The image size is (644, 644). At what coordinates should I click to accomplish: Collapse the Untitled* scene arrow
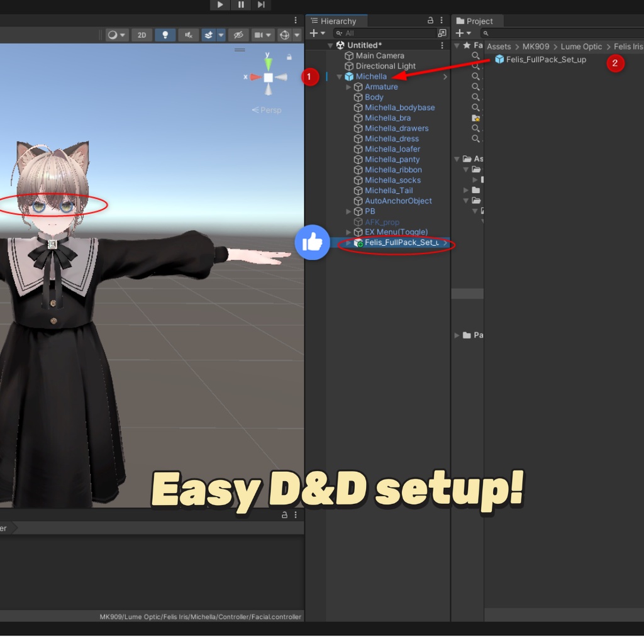331,45
